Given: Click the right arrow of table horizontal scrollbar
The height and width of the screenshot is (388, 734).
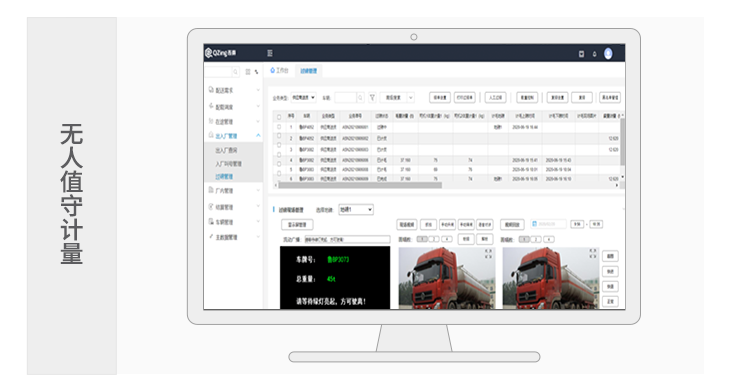Looking at the screenshot, I should (x=617, y=185).
